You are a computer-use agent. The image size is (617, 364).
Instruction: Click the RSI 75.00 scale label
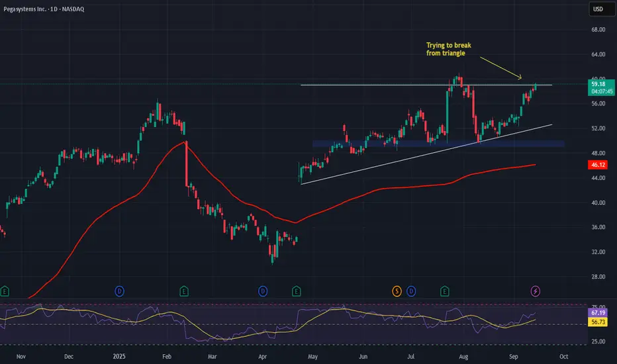(x=598, y=307)
